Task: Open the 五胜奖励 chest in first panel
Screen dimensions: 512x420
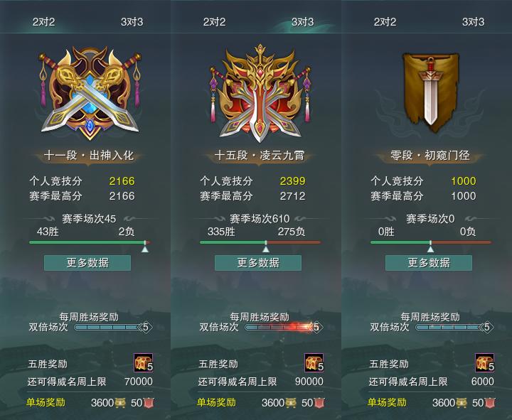Action: point(144,362)
